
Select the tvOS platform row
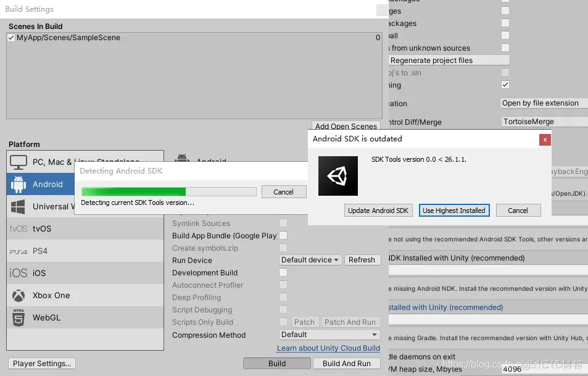point(85,228)
